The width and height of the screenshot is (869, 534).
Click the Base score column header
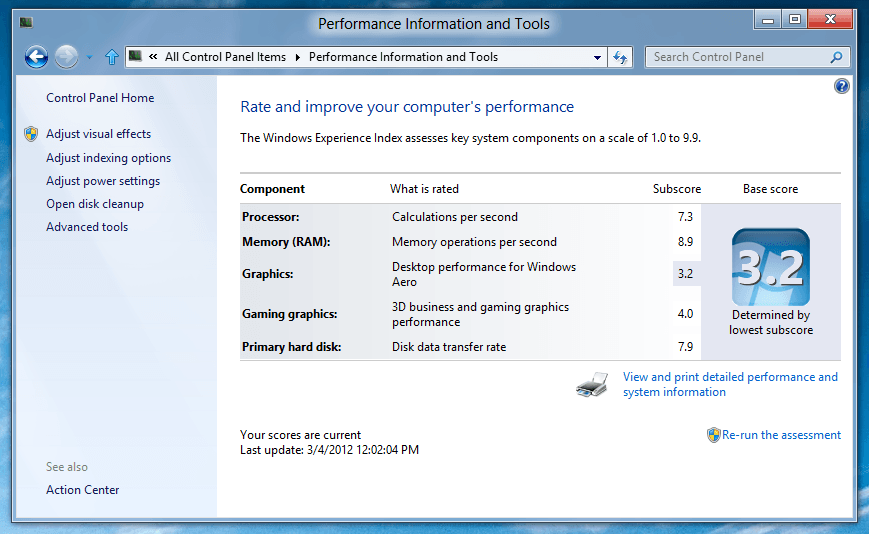coord(770,189)
